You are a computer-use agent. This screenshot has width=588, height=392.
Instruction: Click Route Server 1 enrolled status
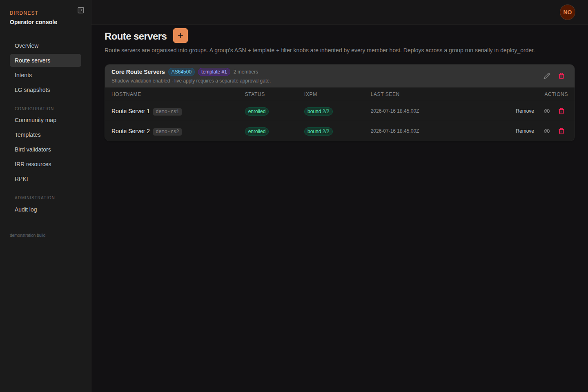pos(257,111)
